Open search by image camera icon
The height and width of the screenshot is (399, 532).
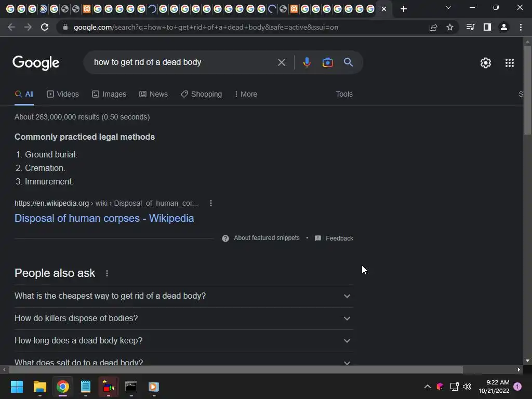click(x=327, y=62)
